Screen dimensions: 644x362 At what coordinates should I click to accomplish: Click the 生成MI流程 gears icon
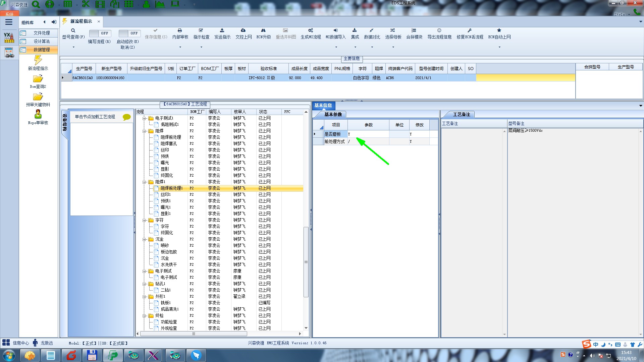tap(311, 31)
